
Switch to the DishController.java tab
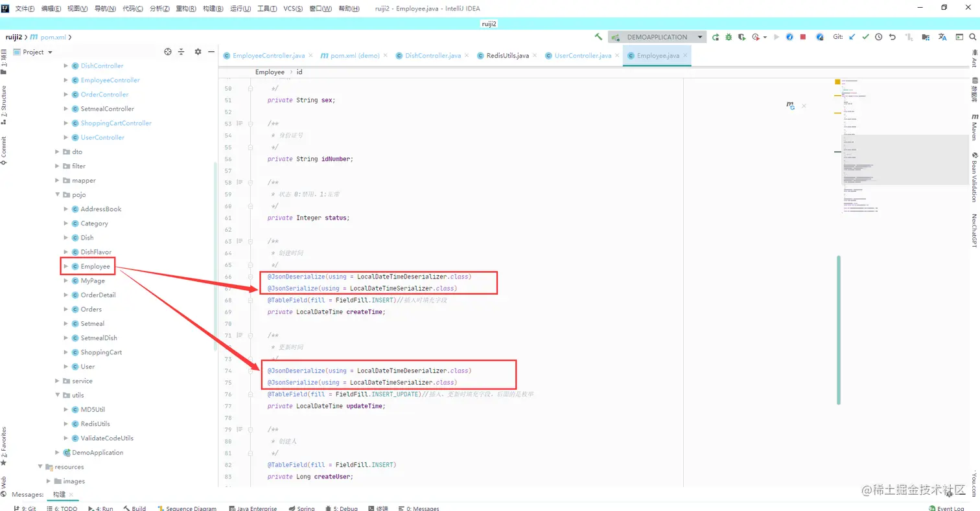click(x=433, y=56)
